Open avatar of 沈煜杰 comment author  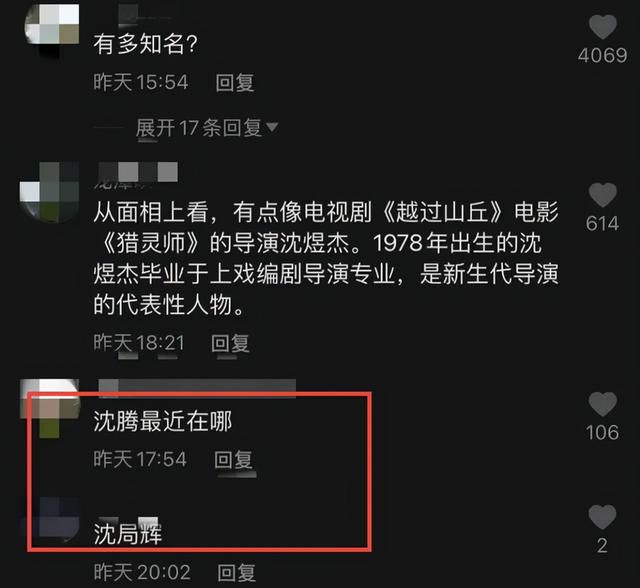pos(50,192)
